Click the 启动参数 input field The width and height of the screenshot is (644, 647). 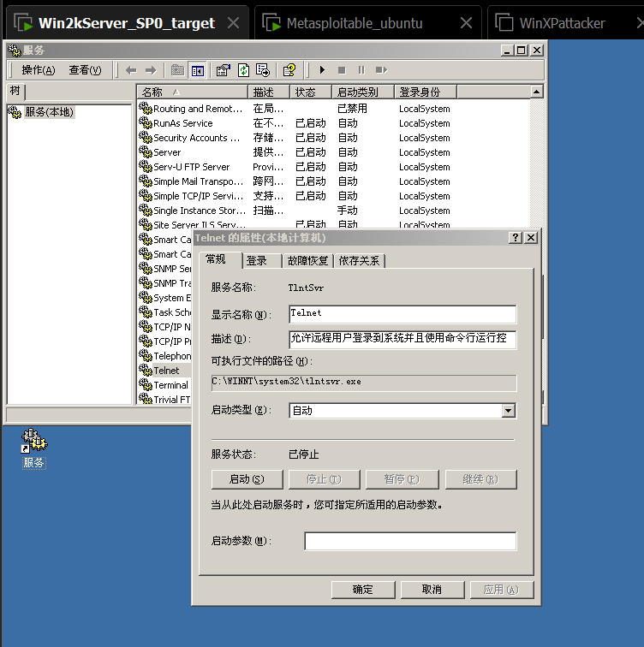click(410, 541)
